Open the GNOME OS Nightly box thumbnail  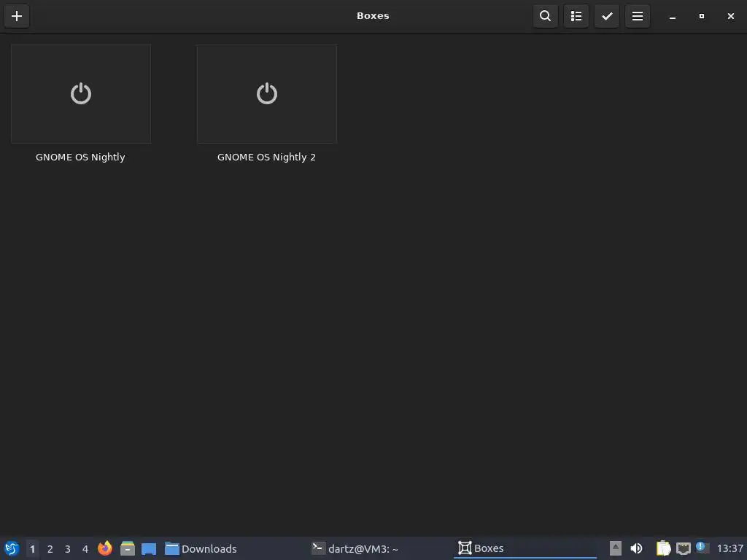81,94
